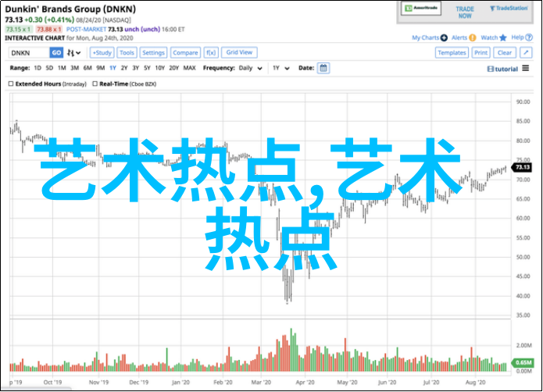Click the Alerts exclamation icon

473,37
